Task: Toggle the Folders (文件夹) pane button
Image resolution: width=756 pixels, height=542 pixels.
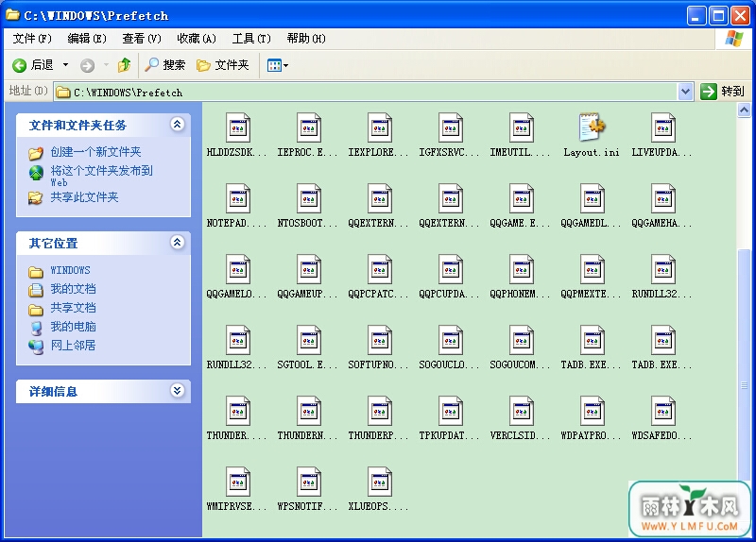Action: point(223,64)
